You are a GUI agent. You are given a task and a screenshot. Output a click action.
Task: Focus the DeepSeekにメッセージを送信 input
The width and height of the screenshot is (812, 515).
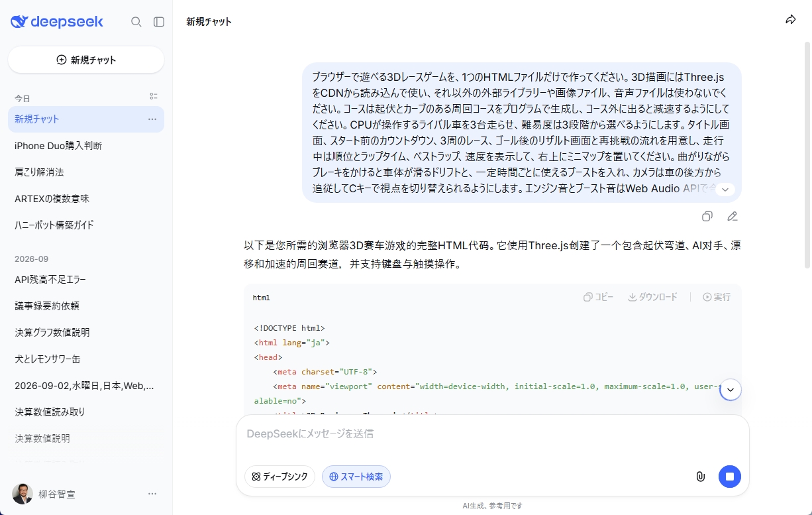point(492,434)
